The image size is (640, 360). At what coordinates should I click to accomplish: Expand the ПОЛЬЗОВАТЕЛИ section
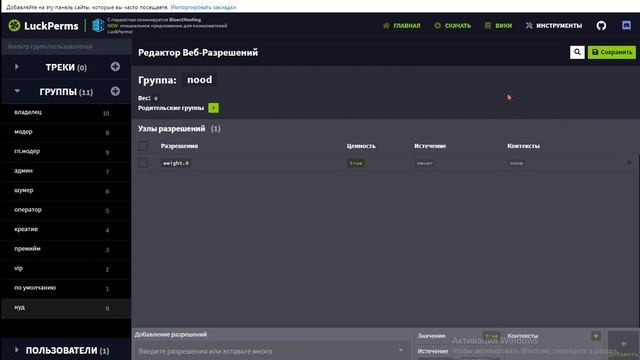coord(16,350)
